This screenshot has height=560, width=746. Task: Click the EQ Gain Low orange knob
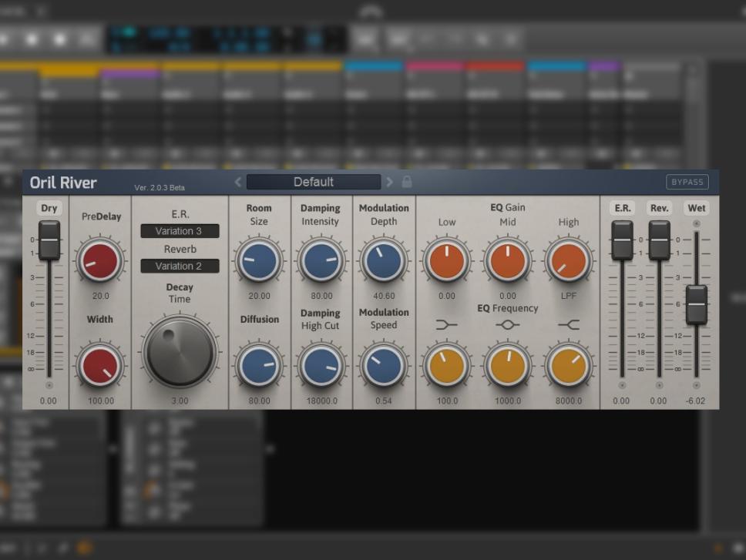click(x=447, y=262)
